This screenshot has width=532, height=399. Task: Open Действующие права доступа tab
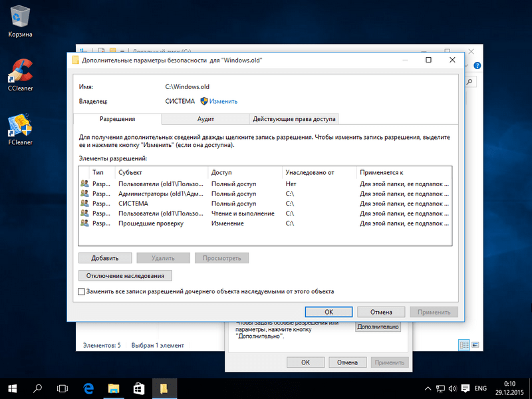pyautogui.click(x=294, y=119)
